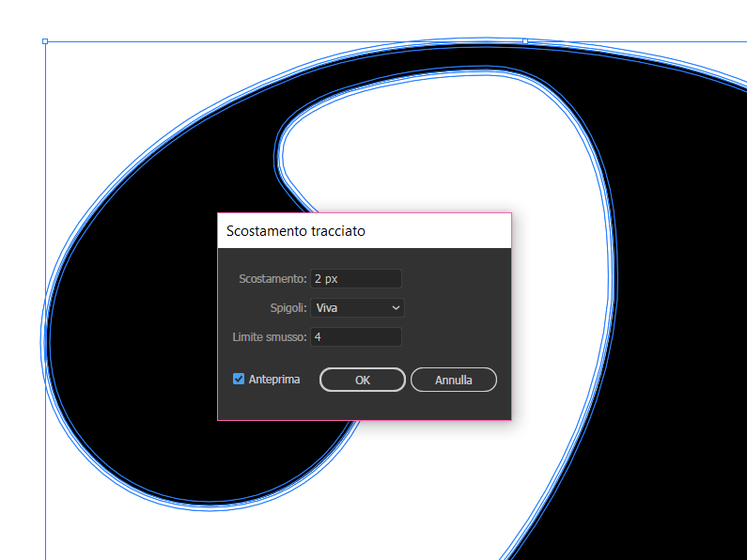Click the Limite smusso input field
This screenshot has width=747, height=560.
(356, 337)
